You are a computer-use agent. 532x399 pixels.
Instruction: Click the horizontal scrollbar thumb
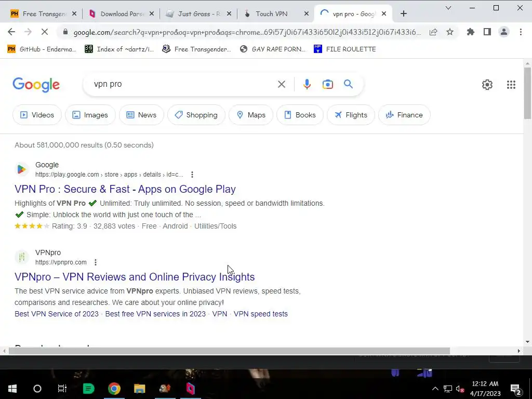[229, 351]
